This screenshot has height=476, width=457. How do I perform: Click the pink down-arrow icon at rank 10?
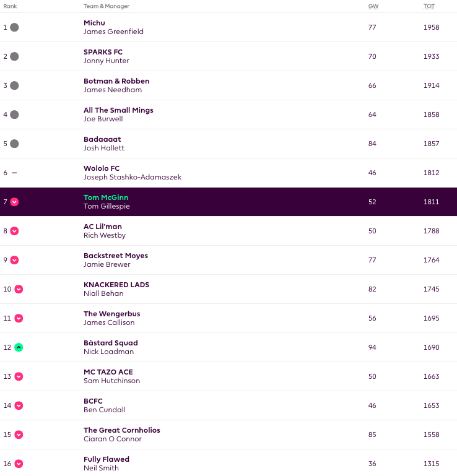pyautogui.click(x=19, y=289)
